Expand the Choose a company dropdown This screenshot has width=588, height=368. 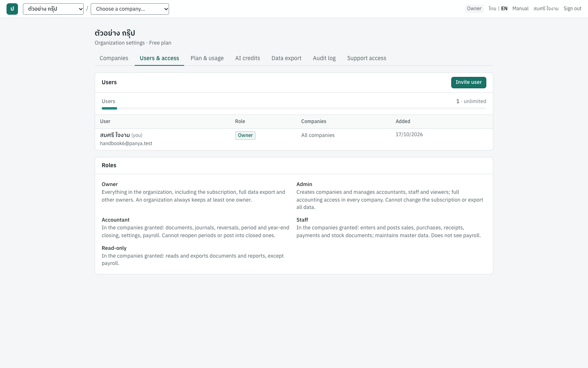click(x=130, y=9)
